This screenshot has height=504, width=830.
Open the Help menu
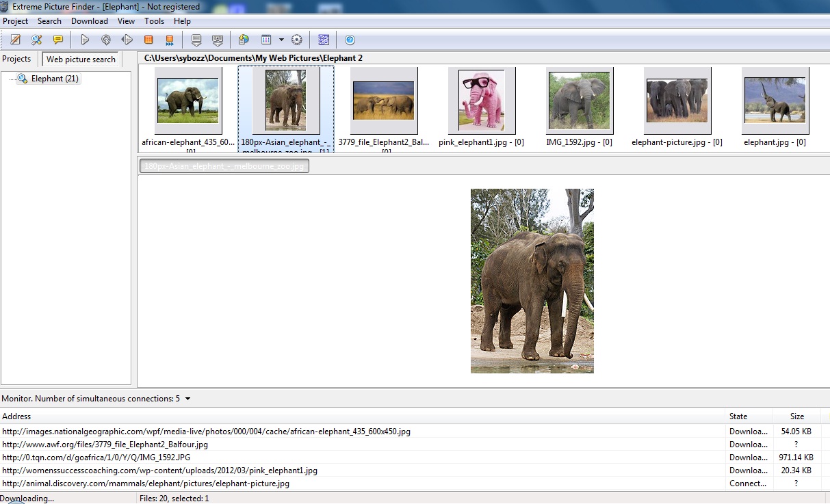click(x=182, y=21)
